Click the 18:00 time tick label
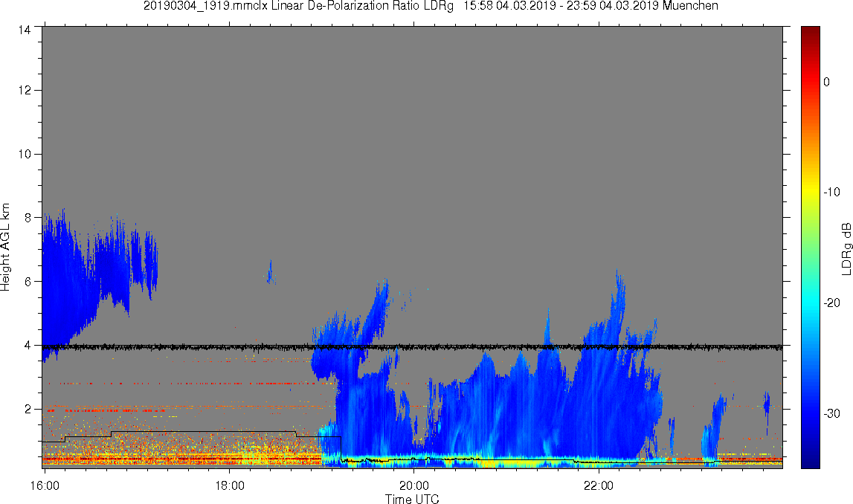853x504 pixels. click(x=230, y=485)
